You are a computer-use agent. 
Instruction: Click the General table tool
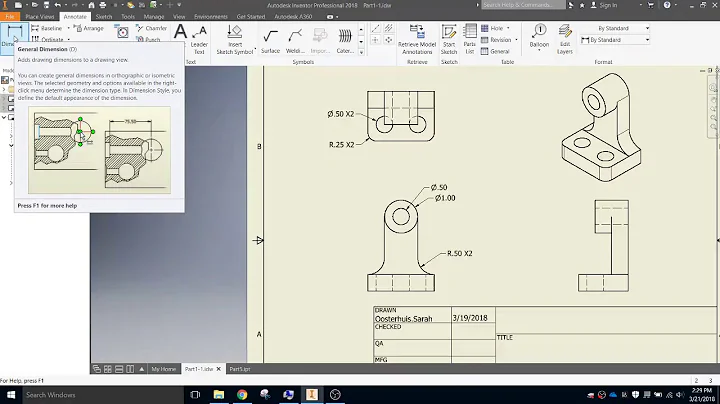(x=495, y=51)
